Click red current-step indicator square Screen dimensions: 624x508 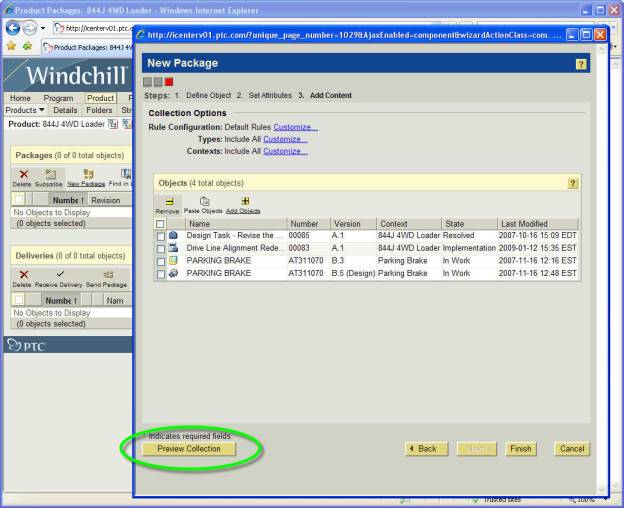[x=169, y=82]
